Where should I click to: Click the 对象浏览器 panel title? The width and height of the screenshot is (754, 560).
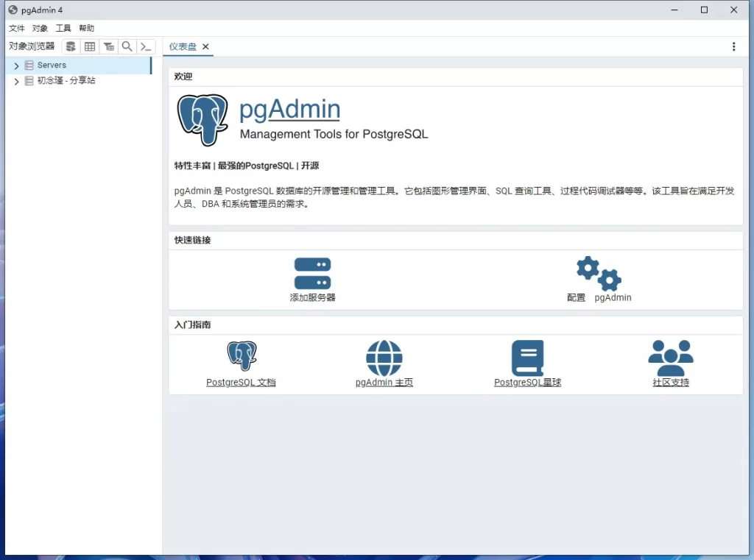[x=32, y=46]
